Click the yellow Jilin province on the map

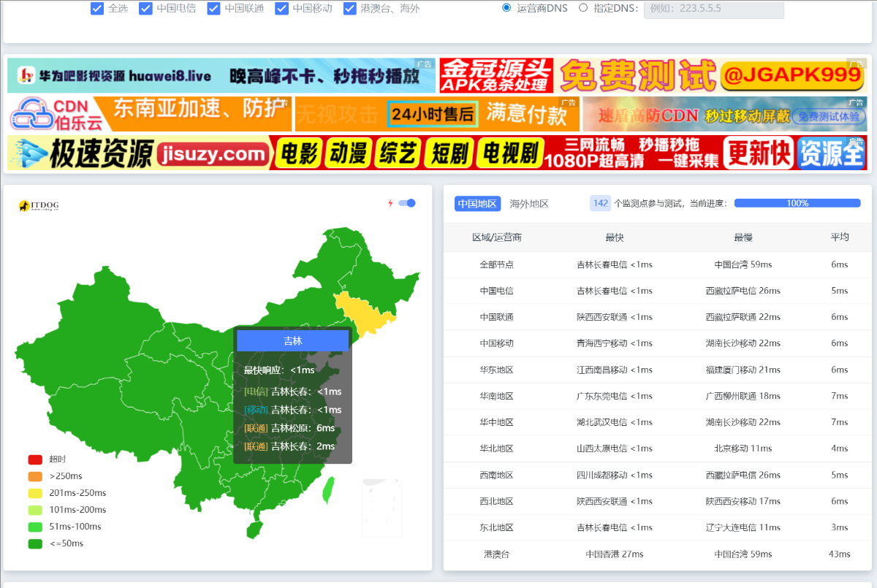(x=365, y=314)
